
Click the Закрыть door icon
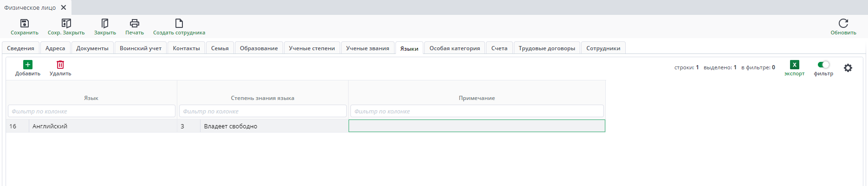(x=105, y=23)
